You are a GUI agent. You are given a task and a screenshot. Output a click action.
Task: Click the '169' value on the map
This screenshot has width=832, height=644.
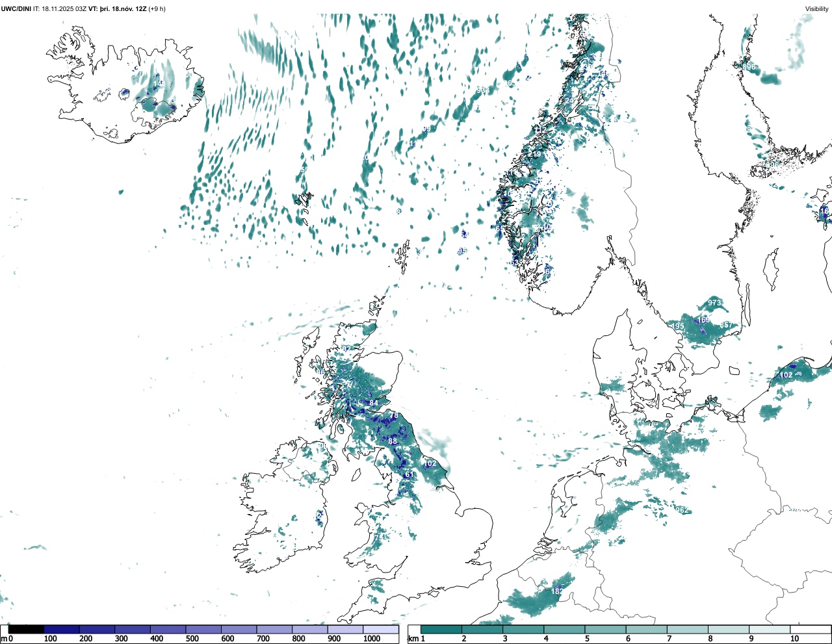coord(703,320)
